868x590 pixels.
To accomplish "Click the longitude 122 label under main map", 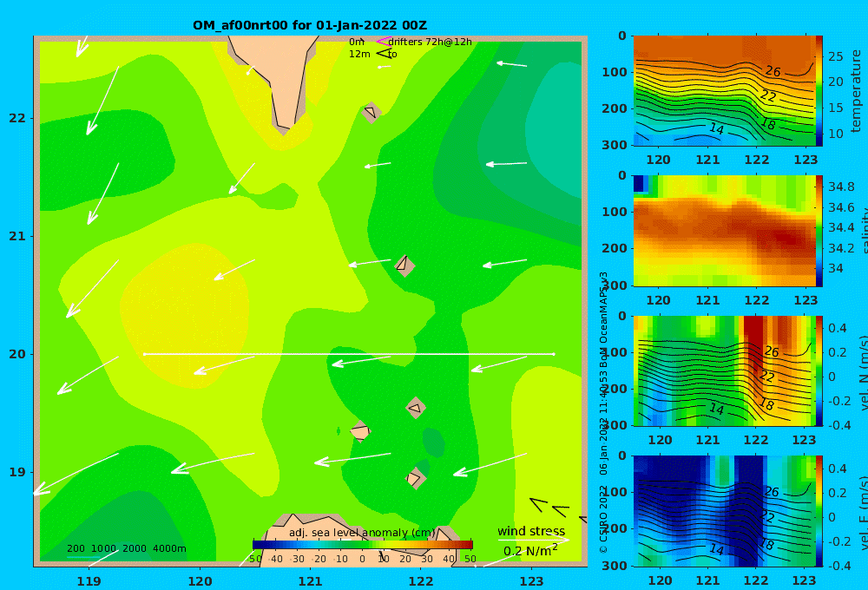I will tap(421, 581).
